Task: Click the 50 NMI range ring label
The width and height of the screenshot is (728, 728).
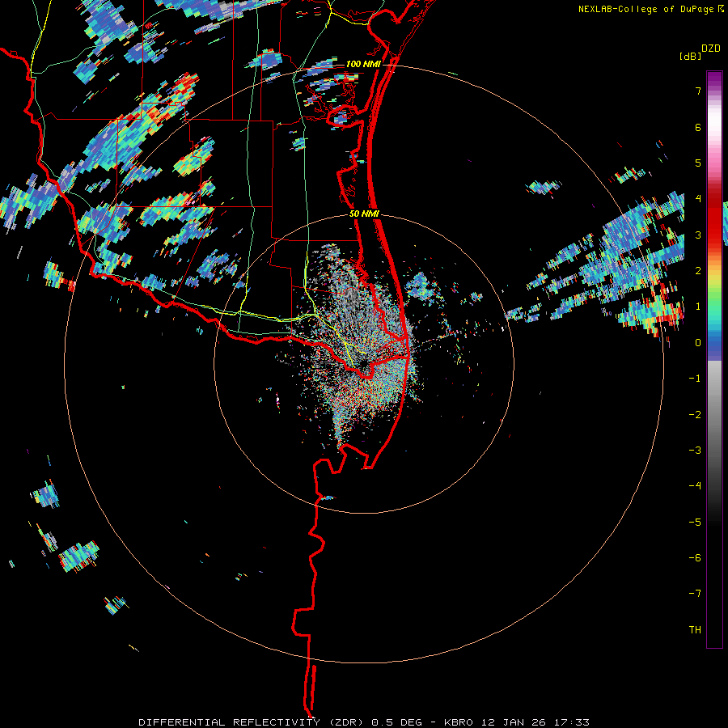Action: click(x=365, y=214)
